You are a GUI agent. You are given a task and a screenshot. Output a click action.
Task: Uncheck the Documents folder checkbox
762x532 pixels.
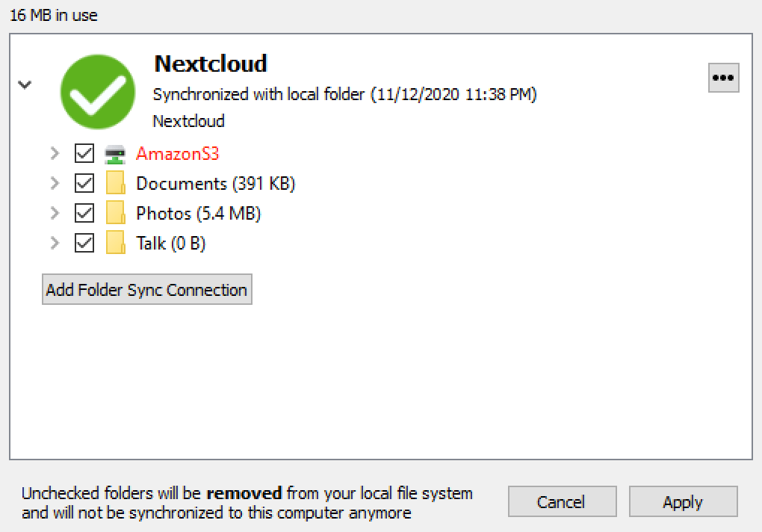84,183
